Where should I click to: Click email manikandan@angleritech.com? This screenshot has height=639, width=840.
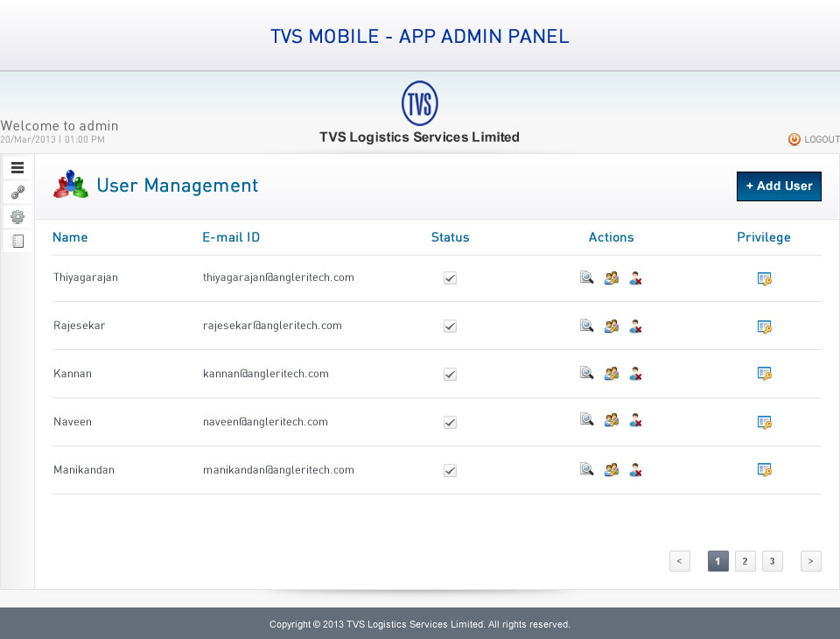click(x=278, y=470)
